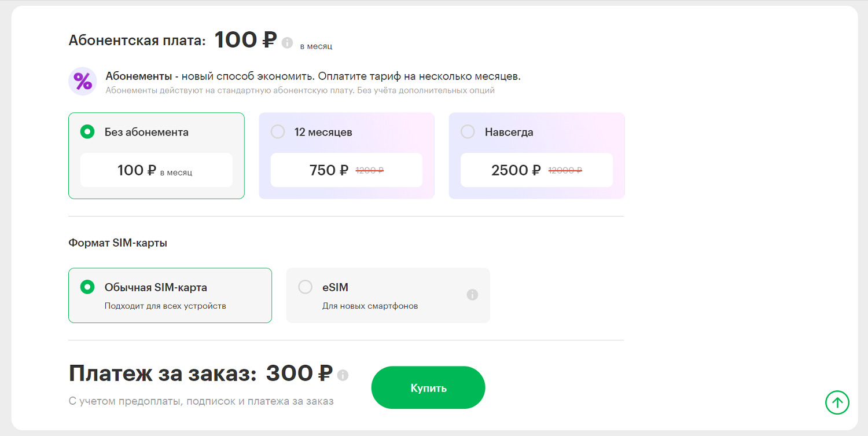Click "Для новых смартфонов" eSIM description
The width and height of the screenshot is (868, 436).
[370, 306]
